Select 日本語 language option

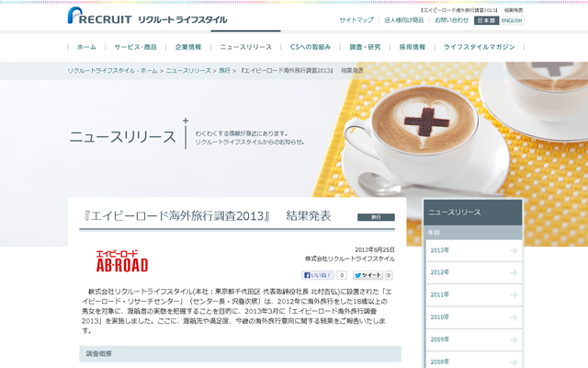486,20
